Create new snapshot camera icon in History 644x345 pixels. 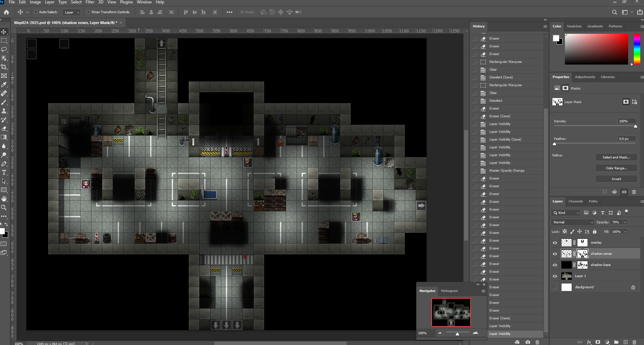528,342
